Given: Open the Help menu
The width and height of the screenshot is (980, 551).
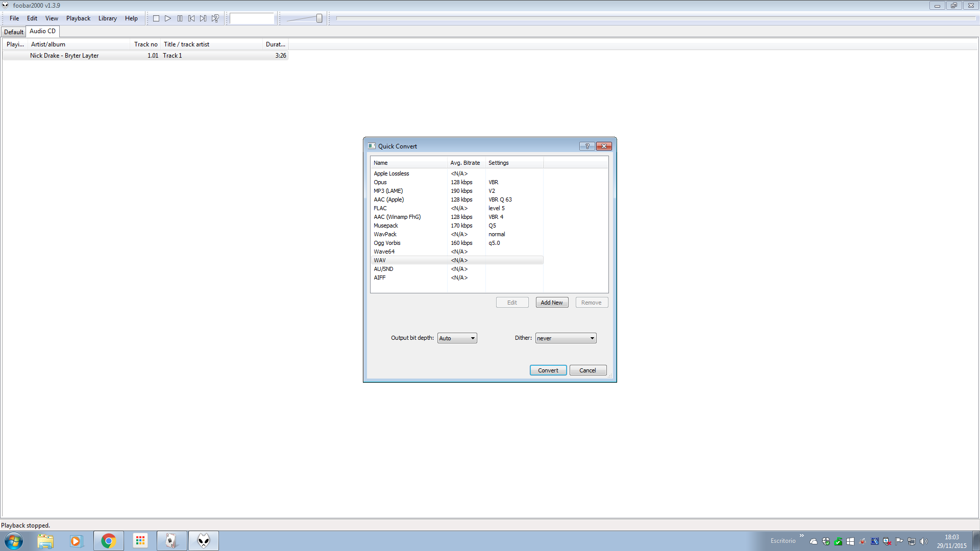Looking at the screenshot, I should point(131,18).
